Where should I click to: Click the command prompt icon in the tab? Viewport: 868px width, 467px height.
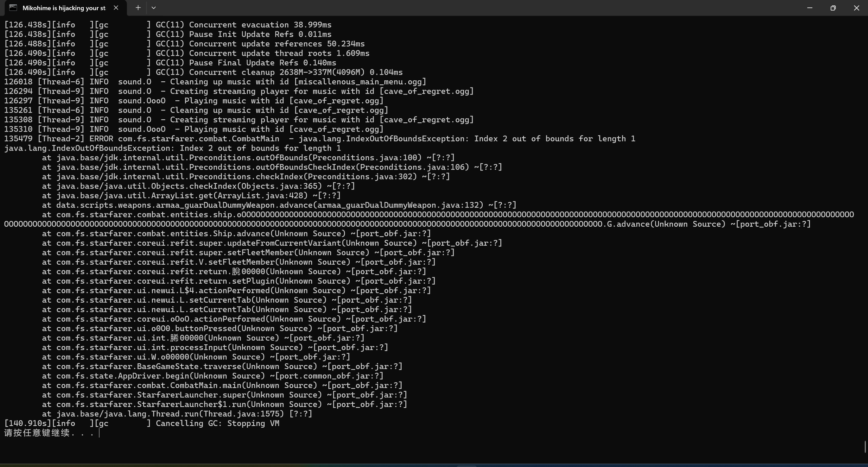point(13,8)
